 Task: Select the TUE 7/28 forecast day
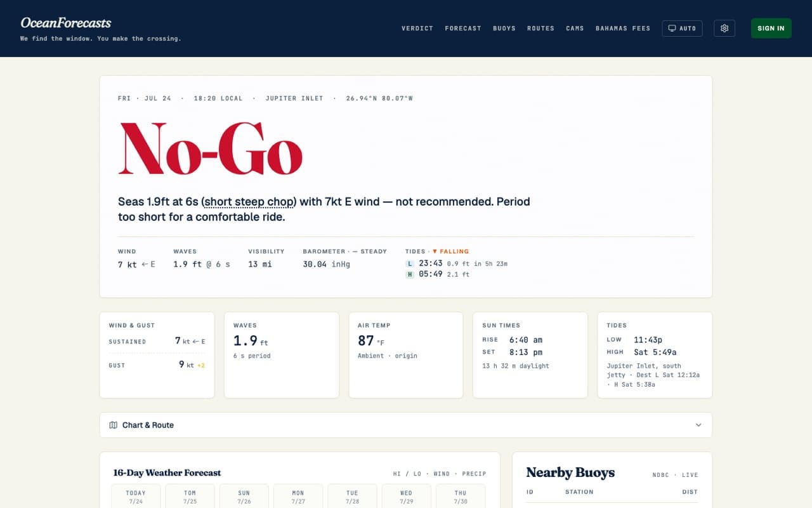352,497
